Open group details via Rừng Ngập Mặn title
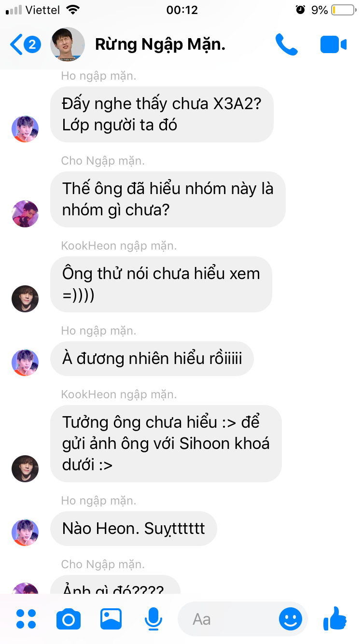The image size is (362, 644). point(160,44)
